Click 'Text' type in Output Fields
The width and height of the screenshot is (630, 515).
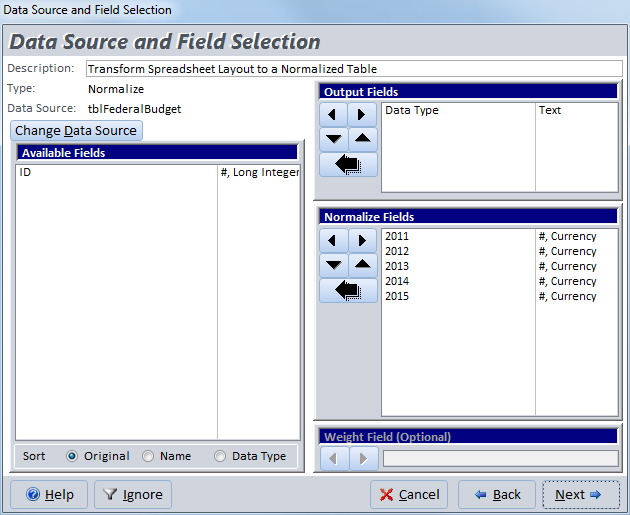550,110
